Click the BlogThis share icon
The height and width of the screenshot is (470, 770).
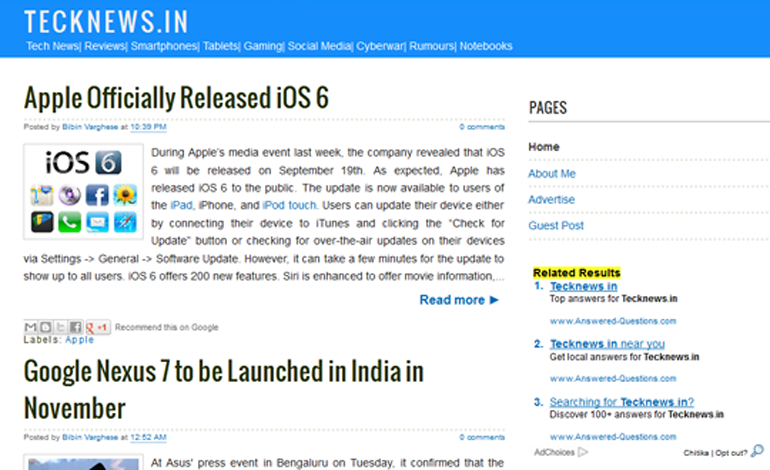coord(45,327)
